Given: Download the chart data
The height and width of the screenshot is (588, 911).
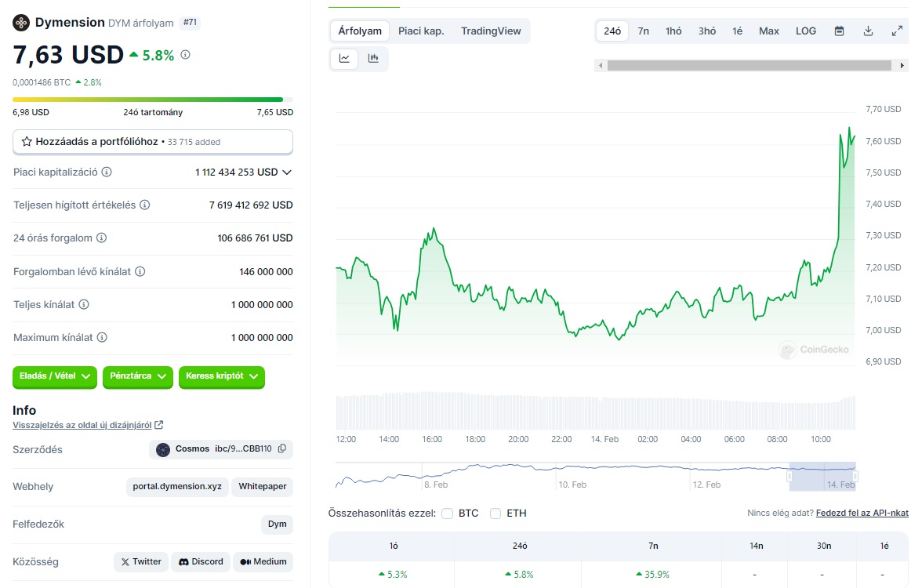Looking at the screenshot, I should [868, 31].
